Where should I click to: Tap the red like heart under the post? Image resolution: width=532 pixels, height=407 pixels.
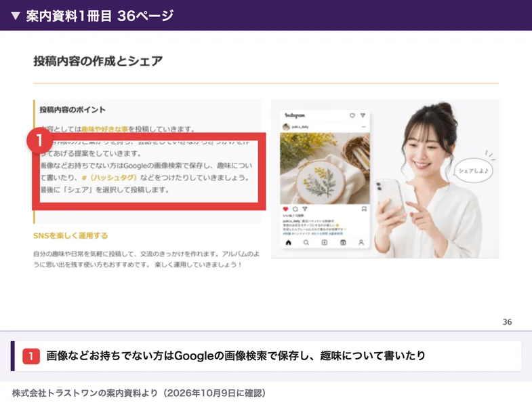coord(286,209)
